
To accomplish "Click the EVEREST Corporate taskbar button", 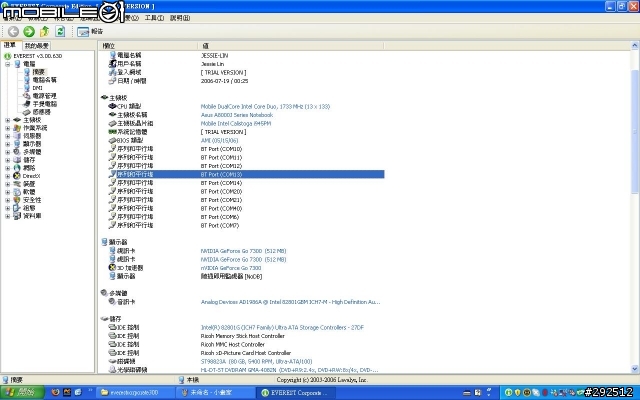I will (x=296, y=393).
